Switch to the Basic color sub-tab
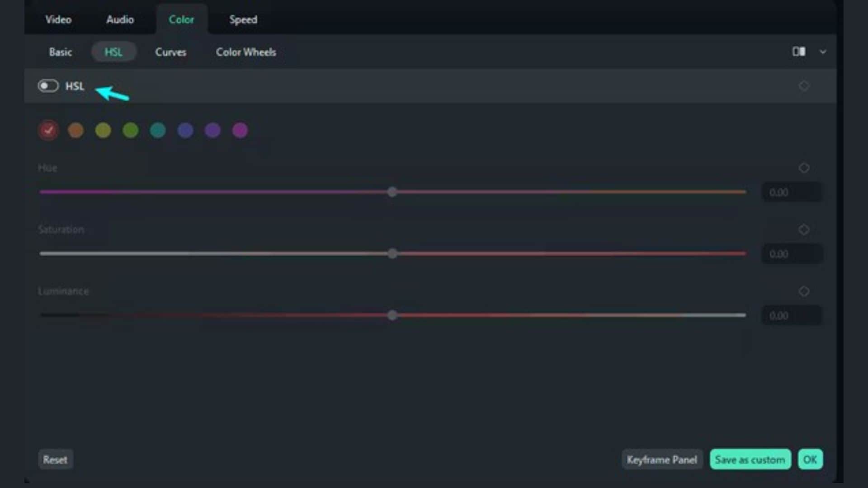868x488 pixels. pos(61,52)
